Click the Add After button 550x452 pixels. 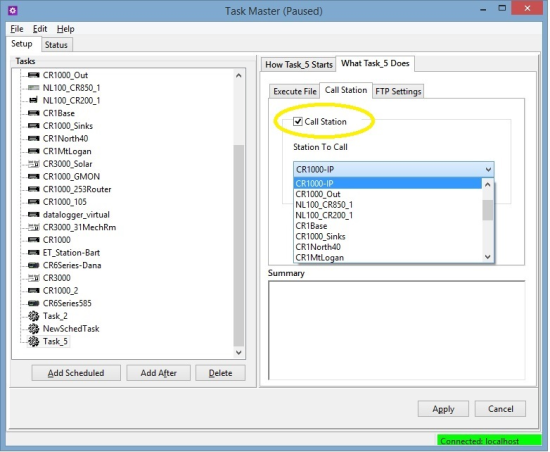coord(159,373)
